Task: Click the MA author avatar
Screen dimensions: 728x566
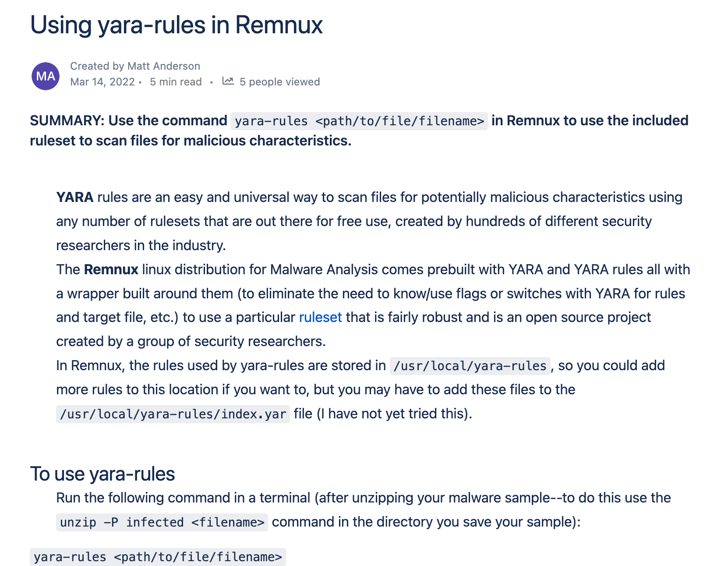Action: tap(46, 76)
